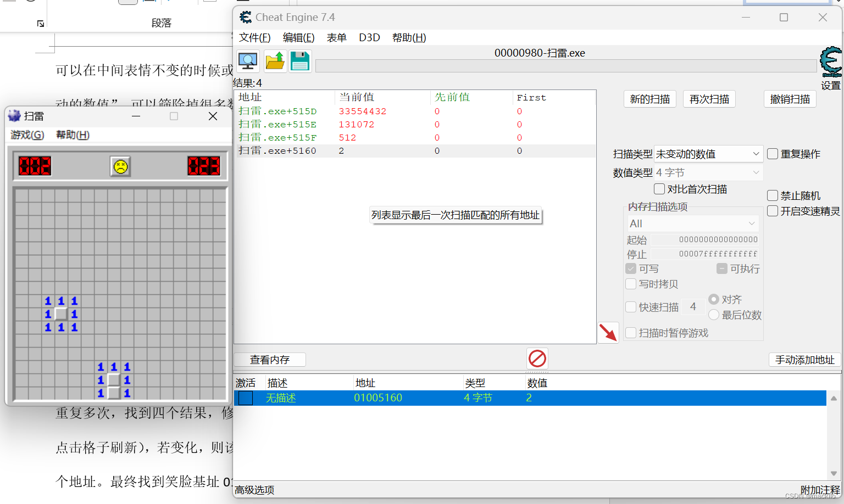Viewport: 844px width, 504px height.
Task: Copy selected addresses via the red arrow
Action: click(x=608, y=333)
